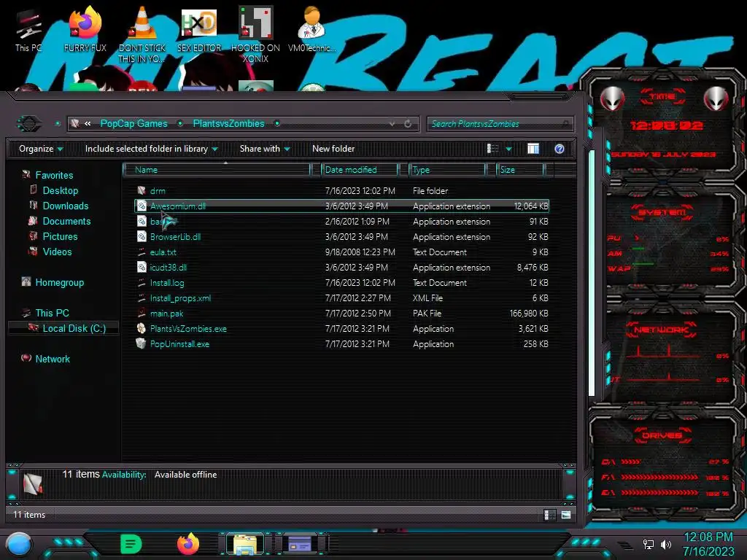Switch to large icons view in status bar
The width and height of the screenshot is (747, 560).
566,515
